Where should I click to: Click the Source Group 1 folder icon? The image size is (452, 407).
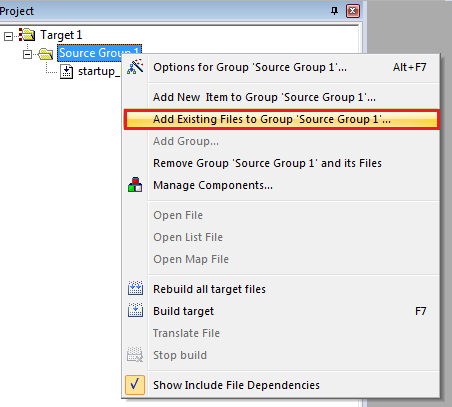(x=46, y=53)
